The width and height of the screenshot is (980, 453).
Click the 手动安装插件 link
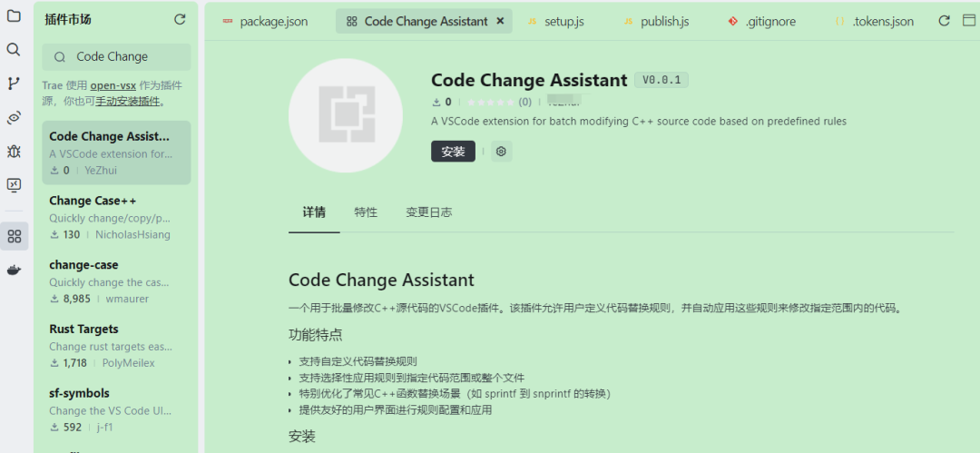pyautogui.click(x=128, y=101)
